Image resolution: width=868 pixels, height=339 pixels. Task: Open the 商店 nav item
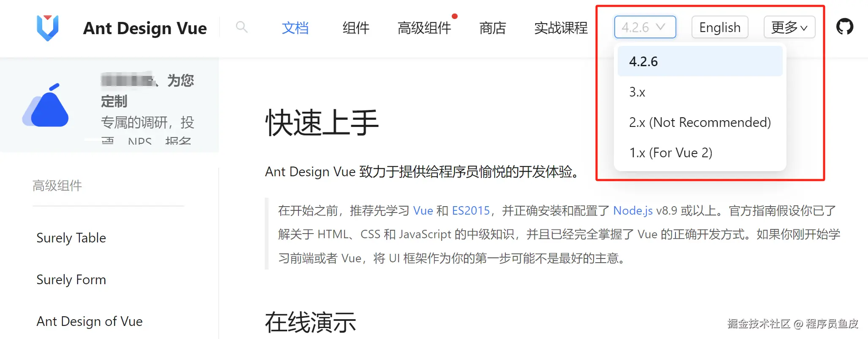493,28
